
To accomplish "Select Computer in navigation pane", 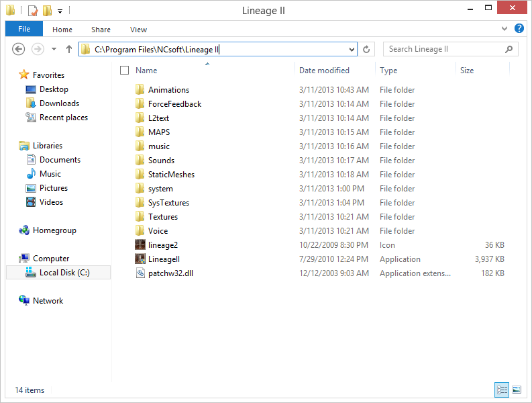I will coord(51,258).
